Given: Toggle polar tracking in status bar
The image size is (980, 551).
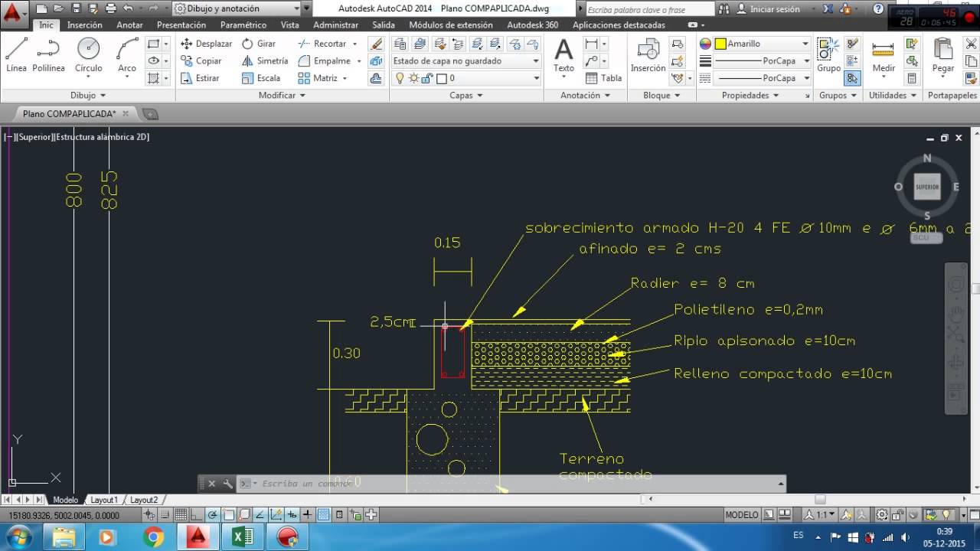Looking at the screenshot, I should click(x=212, y=515).
